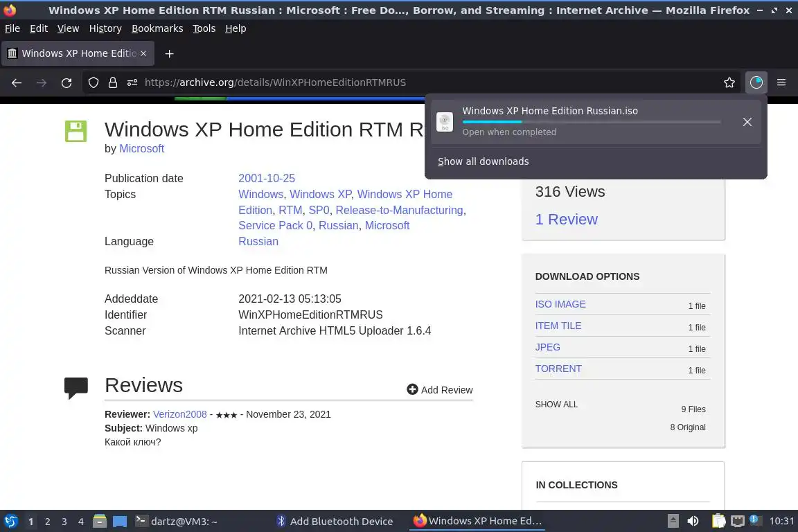
Task: Click the Russian language link
Action: [x=258, y=241]
